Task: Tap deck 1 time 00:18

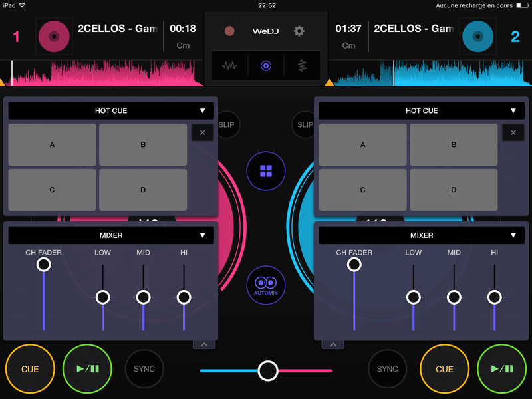Action: (x=183, y=29)
